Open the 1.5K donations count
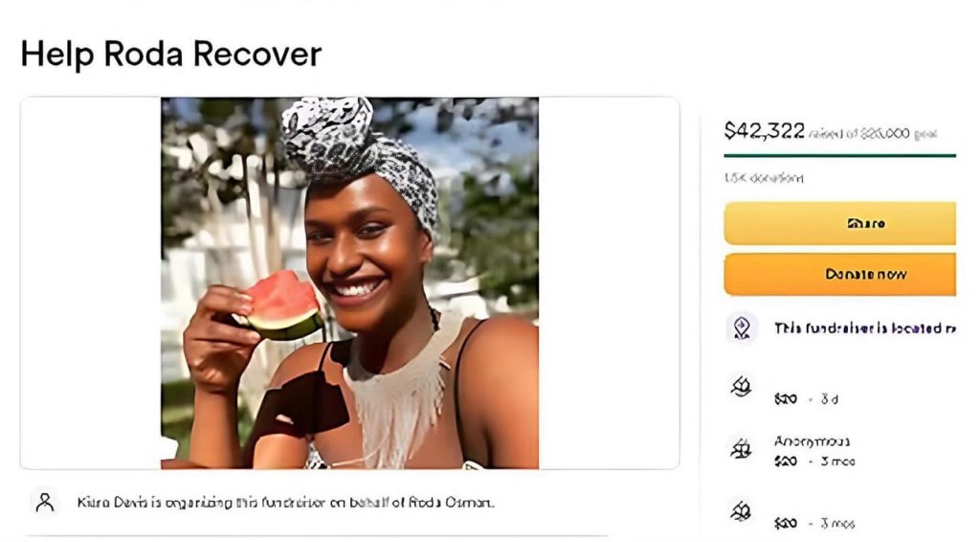This screenshot has height=542, width=980. pyautogui.click(x=764, y=178)
